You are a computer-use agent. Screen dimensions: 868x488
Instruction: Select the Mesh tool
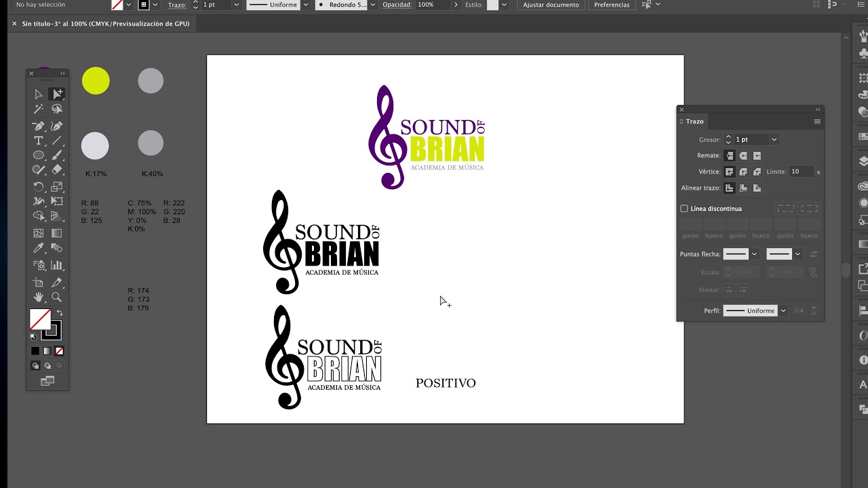tap(39, 233)
